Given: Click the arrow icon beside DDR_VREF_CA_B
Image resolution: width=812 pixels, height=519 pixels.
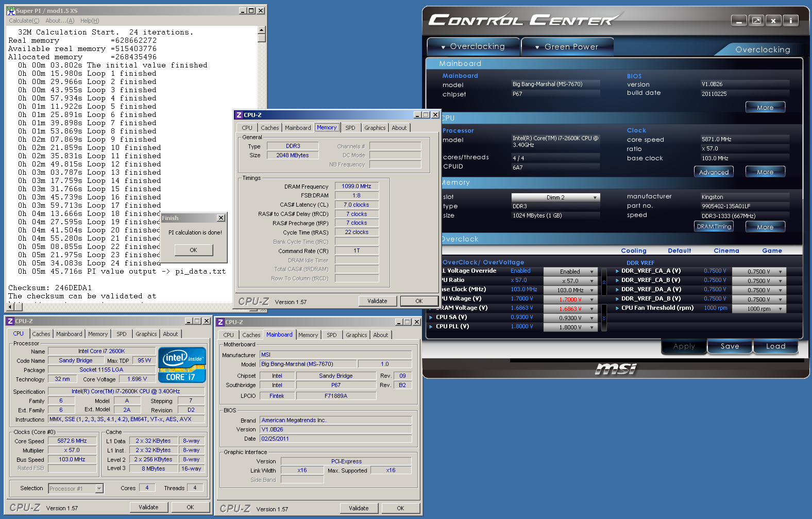Looking at the screenshot, I should (617, 280).
